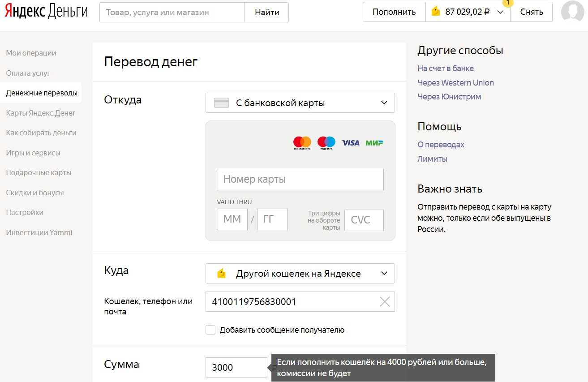Click the Пополнить button

pos(394,12)
